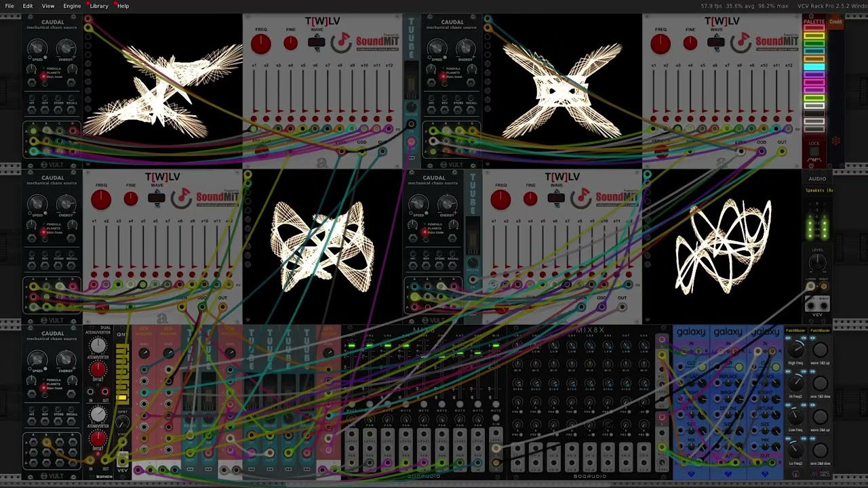Open Speakers device selector on AUDIO module
This screenshot has height=488, width=868.
[x=817, y=190]
